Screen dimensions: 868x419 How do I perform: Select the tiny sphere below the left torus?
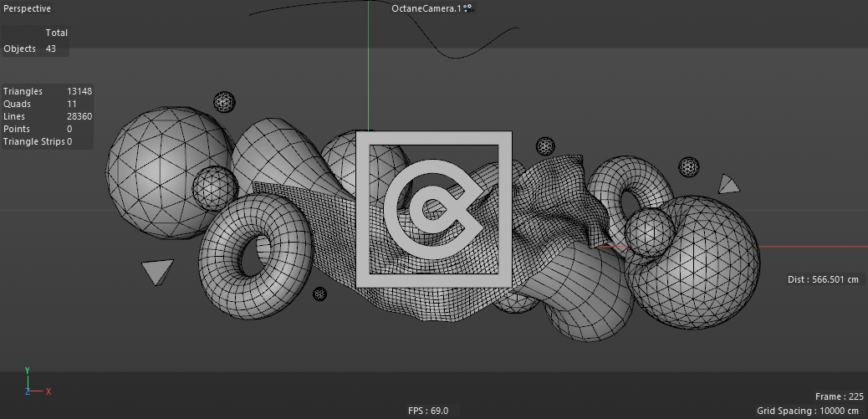click(320, 294)
